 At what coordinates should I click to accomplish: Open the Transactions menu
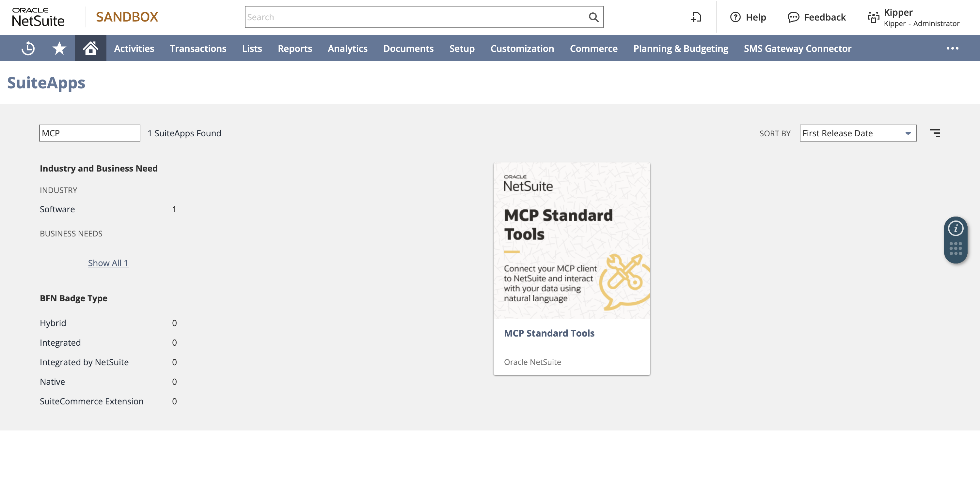pyautogui.click(x=198, y=49)
